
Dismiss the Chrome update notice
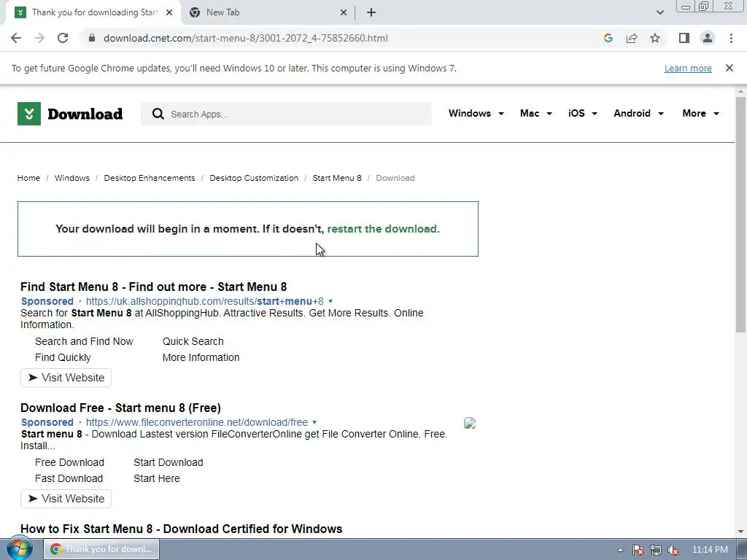pyautogui.click(x=729, y=68)
